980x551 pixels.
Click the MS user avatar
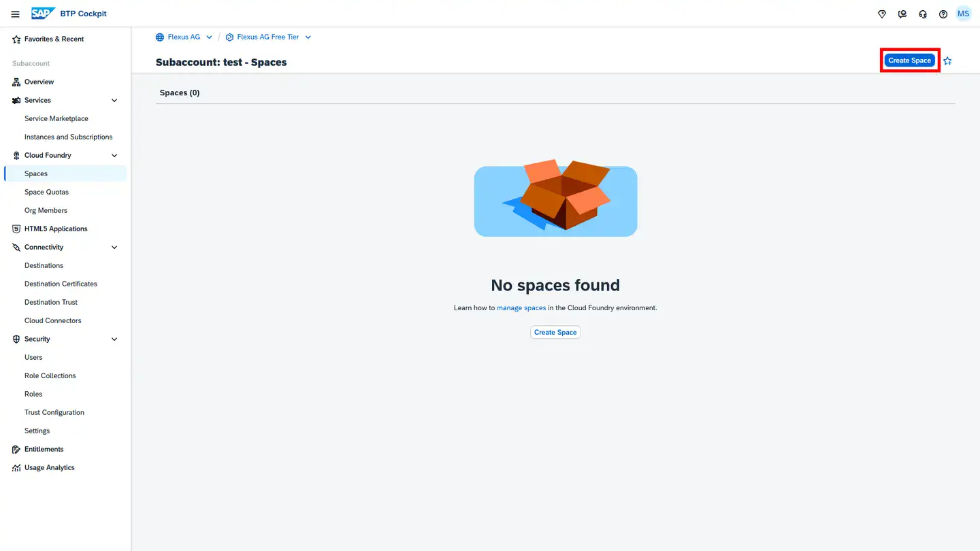coord(964,14)
